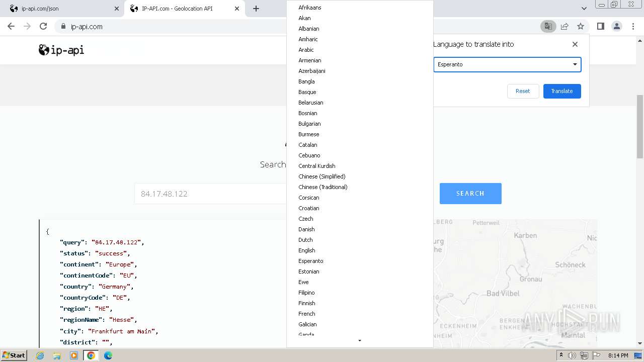Pick Dutch in the language list

pos(360,240)
